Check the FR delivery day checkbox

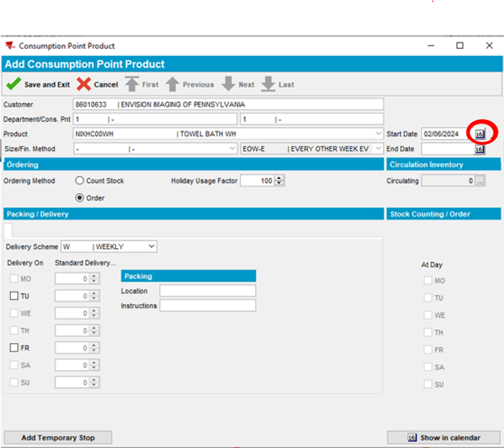[14, 348]
